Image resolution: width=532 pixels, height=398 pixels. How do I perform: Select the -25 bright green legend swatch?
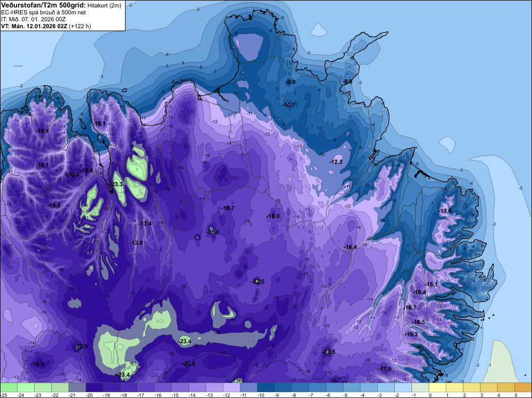(x=9, y=387)
